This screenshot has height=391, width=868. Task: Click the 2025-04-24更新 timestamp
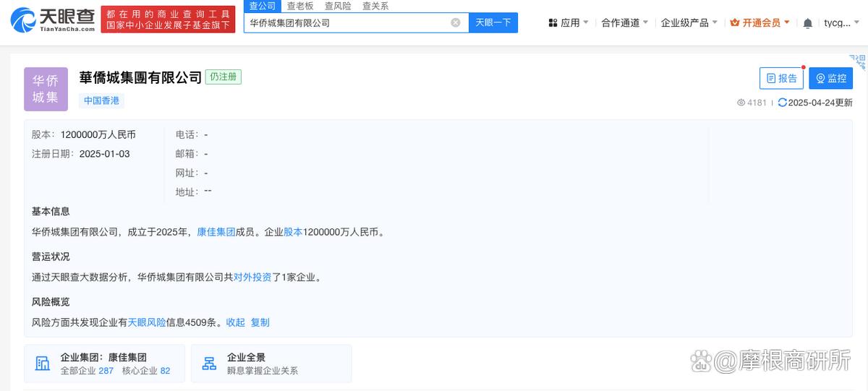click(x=820, y=103)
